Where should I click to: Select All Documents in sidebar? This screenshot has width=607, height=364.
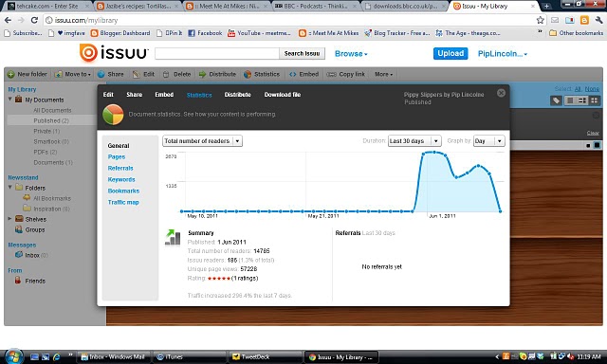tap(52, 110)
